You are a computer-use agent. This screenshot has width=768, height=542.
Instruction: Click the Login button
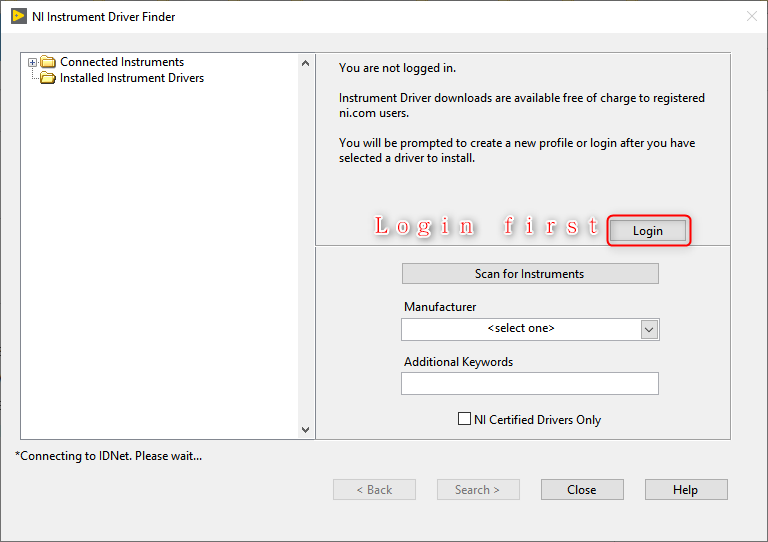[x=648, y=231]
